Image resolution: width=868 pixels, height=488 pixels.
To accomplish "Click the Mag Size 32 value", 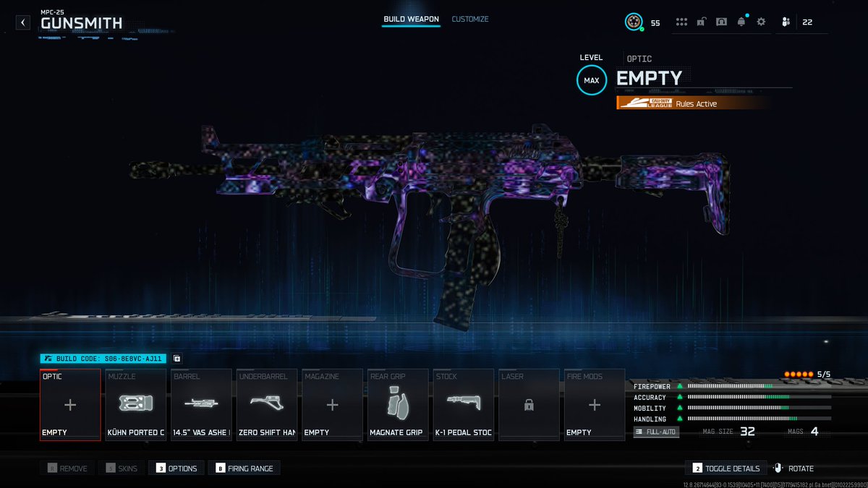I will [x=747, y=432].
